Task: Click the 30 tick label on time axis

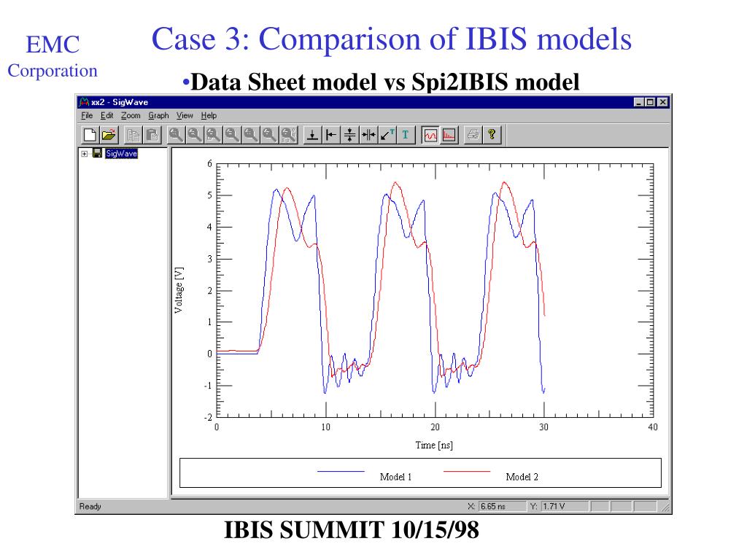Action: click(543, 427)
